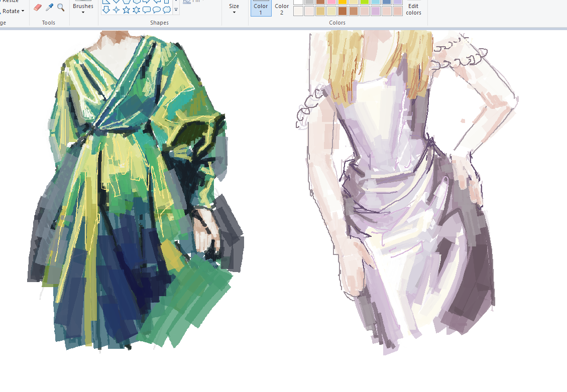This screenshot has width=567, height=392.
Task: Expand the Shapes gallery
Action: pyautogui.click(x=176, y=10)
